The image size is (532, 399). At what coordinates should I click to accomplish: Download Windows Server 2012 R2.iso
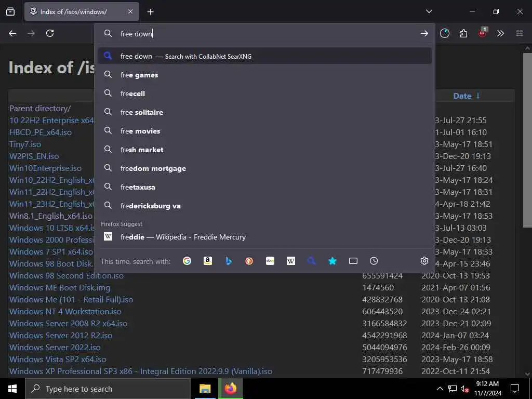(x=61, y=335)
